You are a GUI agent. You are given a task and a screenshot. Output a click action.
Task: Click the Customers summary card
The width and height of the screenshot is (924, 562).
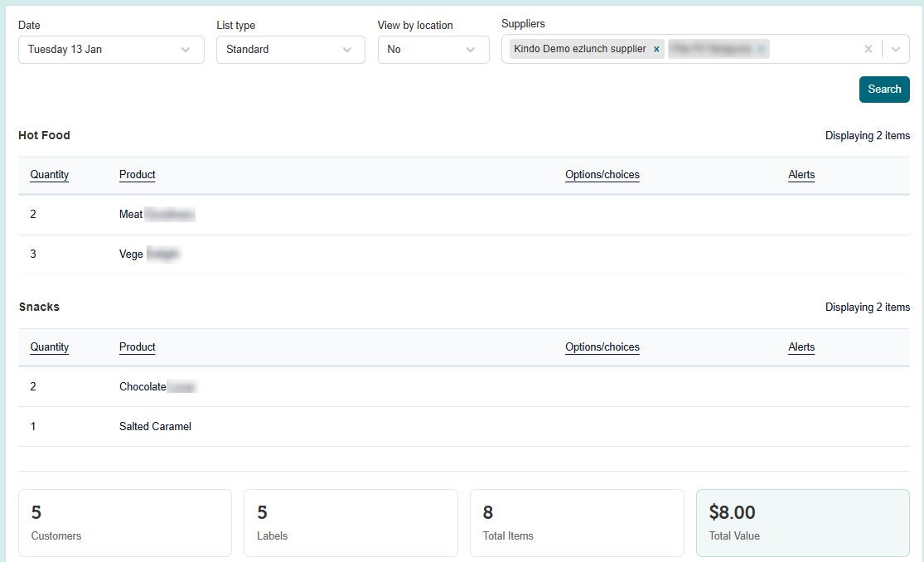tap(125, 523)
